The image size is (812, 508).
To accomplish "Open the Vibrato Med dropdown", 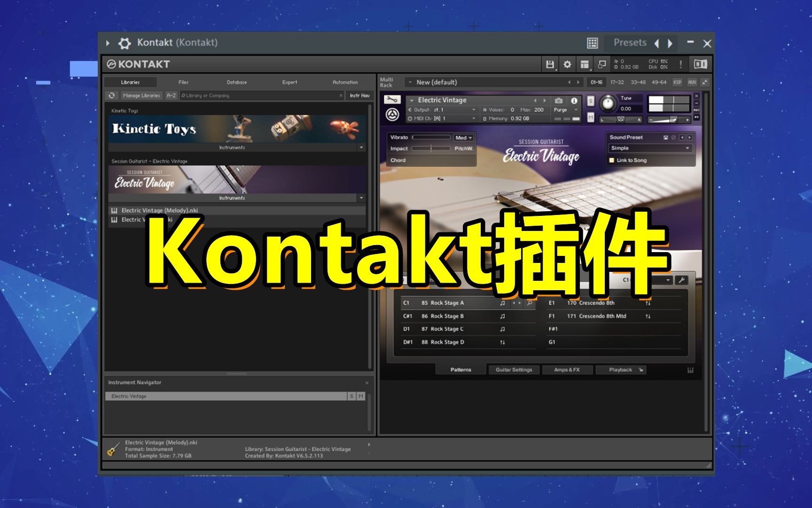I will [x=463, y=138].
